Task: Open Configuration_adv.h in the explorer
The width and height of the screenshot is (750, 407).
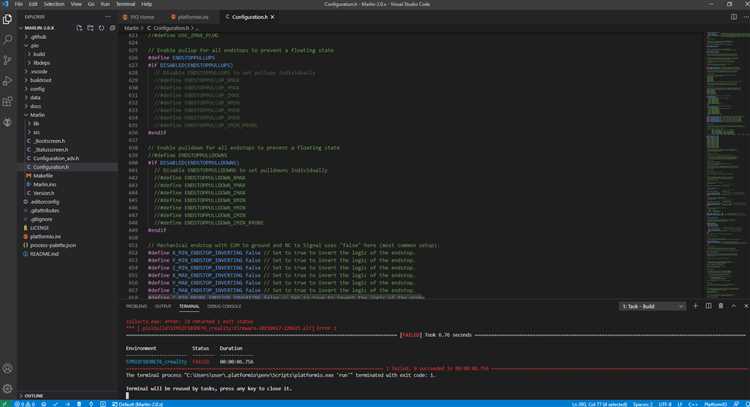Action: click(56, 158)
